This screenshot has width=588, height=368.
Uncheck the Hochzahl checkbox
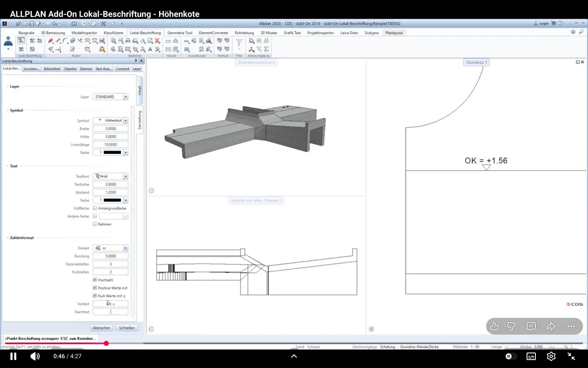coord(95,280)
